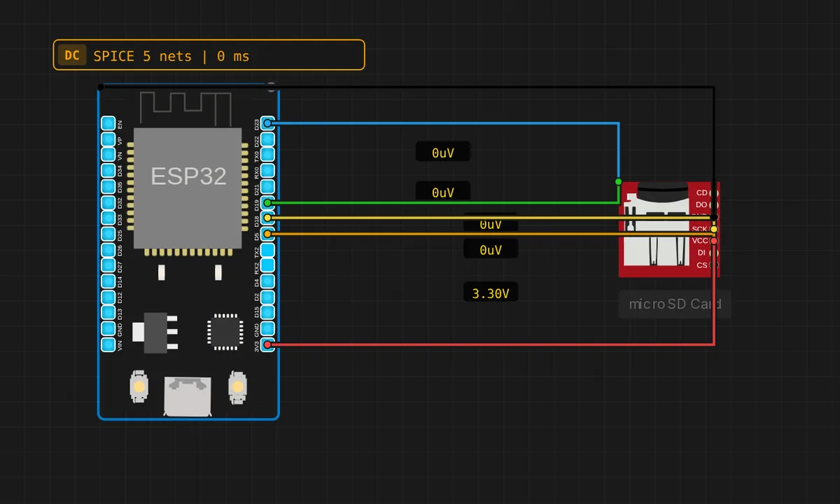This screenshot has width=840, height=504.
Task: Select the VP pin on the ESP32
Action: click(x=108, y=139)
